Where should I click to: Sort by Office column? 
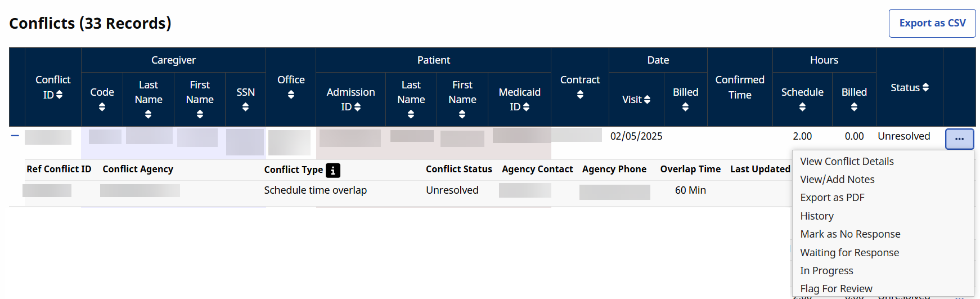pyautogui.click(x=291, y=95)
